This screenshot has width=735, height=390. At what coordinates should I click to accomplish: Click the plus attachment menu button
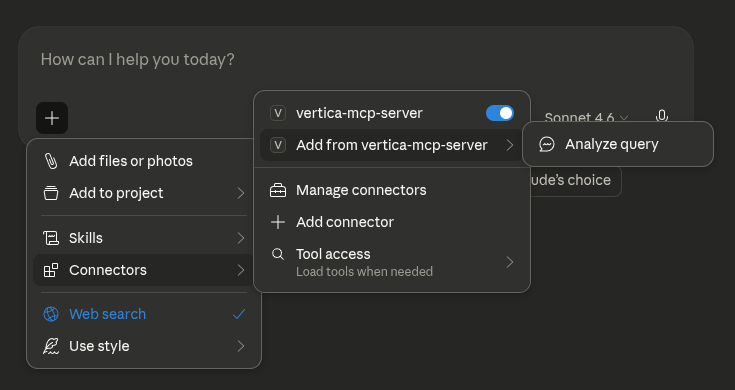point(52,118)
